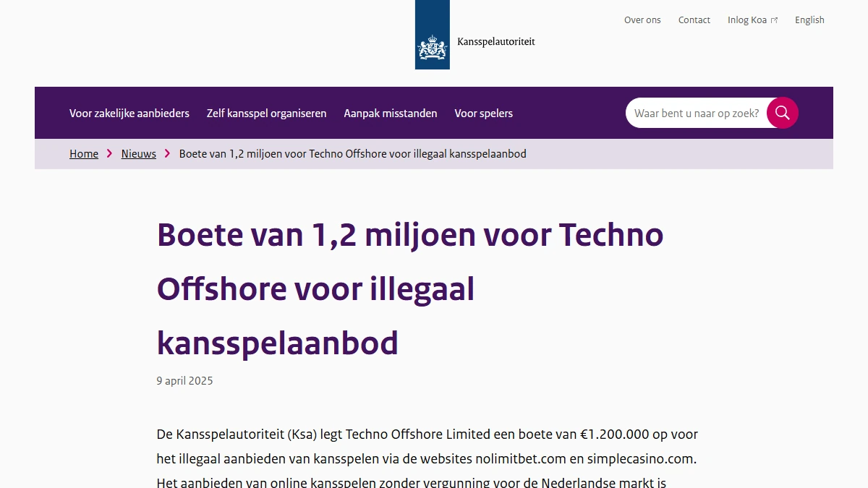Click the paragraph line mentioning nolimitbet.com

[427, 458]
